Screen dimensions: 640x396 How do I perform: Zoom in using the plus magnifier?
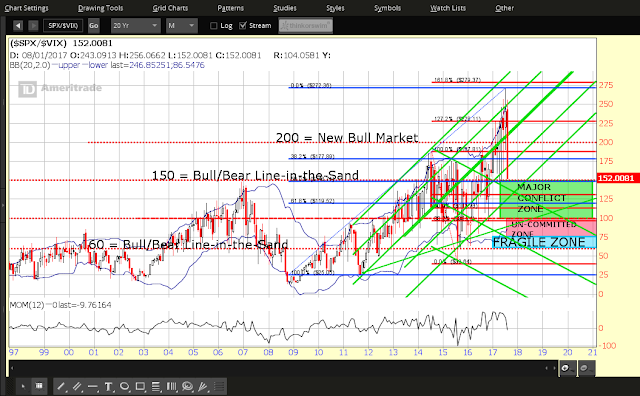click(x=568, y=368)
